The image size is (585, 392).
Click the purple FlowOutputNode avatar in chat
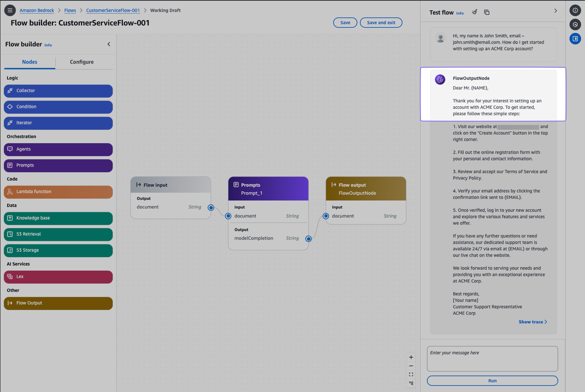point(440,79)
